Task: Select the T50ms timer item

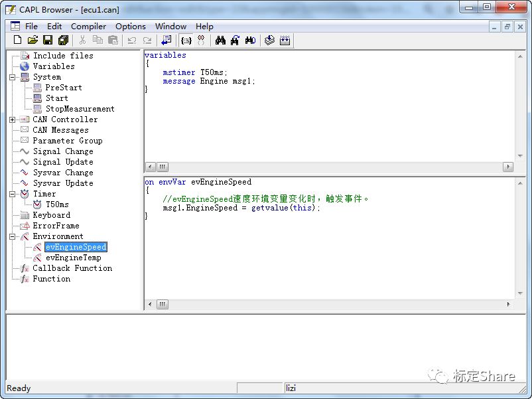Action: 57,204
